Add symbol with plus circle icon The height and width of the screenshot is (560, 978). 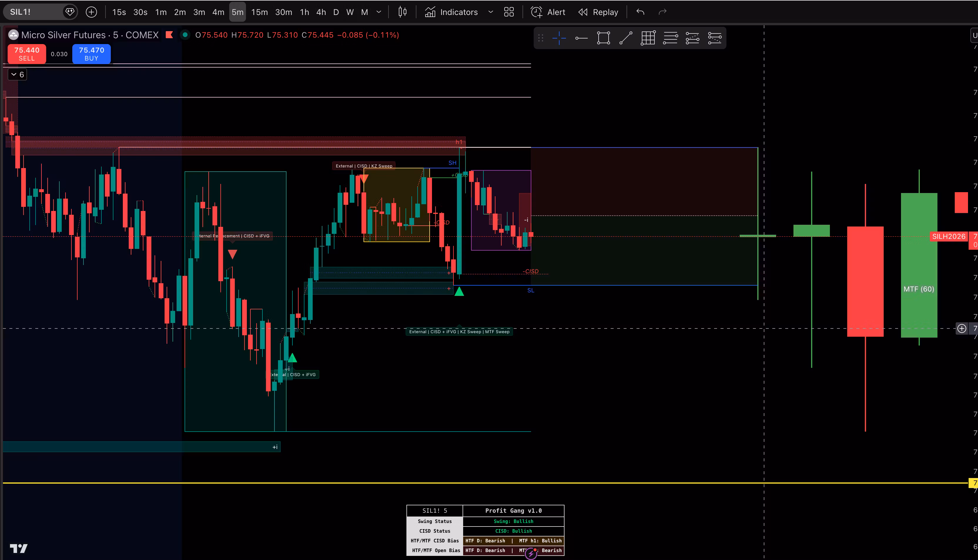tap(91, 12)
